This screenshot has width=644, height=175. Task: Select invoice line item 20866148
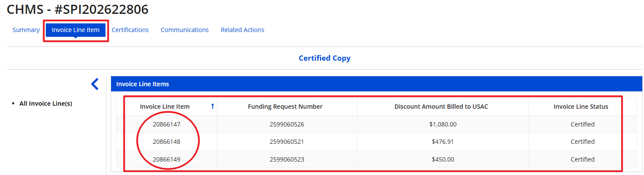click(x=166, y=142)
